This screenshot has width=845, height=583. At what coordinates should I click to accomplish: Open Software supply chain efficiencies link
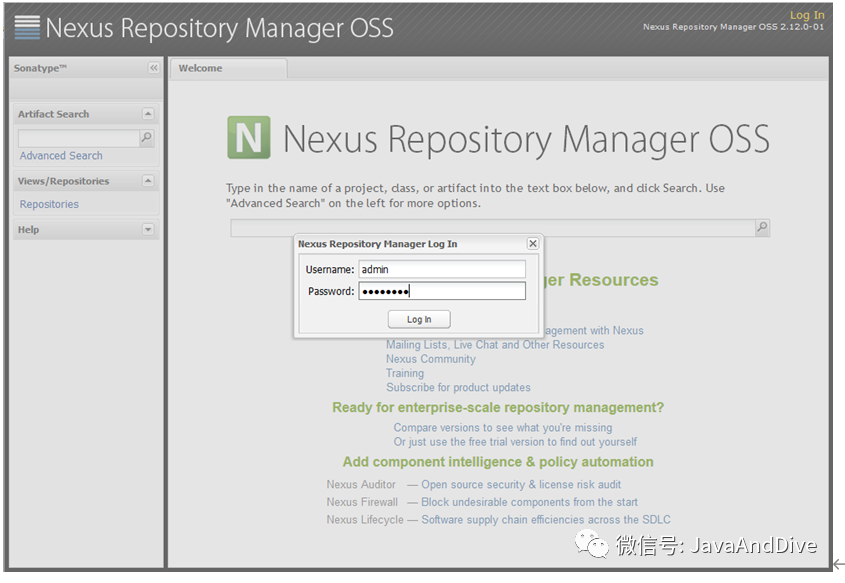(545, 519)
